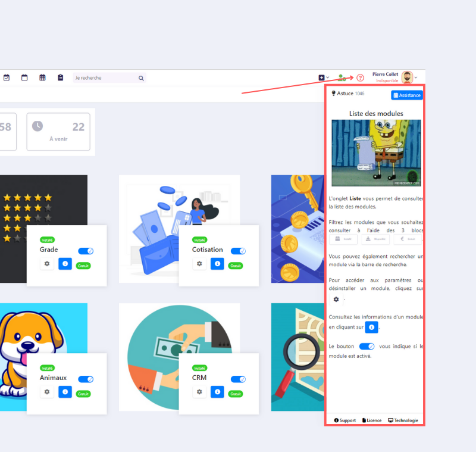
Task: Switch off the Animaux module
Action: click(x=86, y=379)
